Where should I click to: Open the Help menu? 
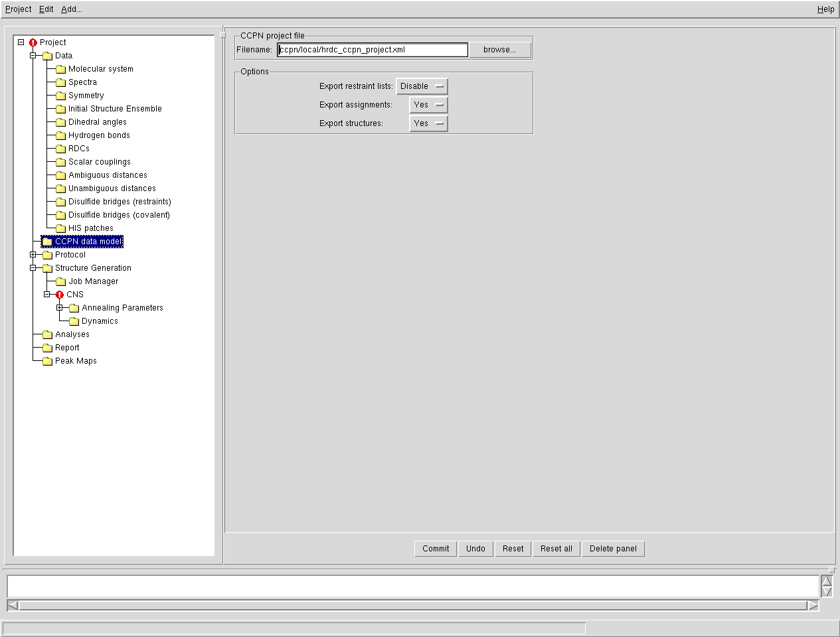pyautogui.click(x=825, y=9)
